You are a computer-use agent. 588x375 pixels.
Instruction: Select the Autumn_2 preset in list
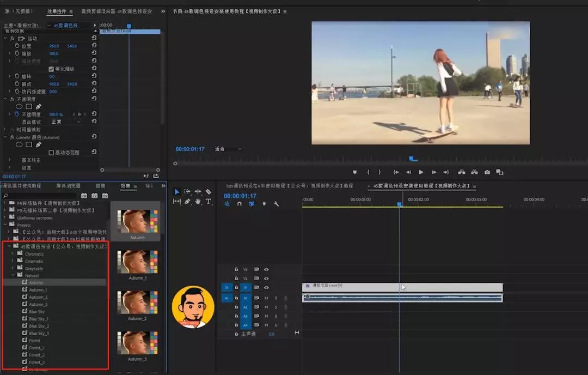38,297
